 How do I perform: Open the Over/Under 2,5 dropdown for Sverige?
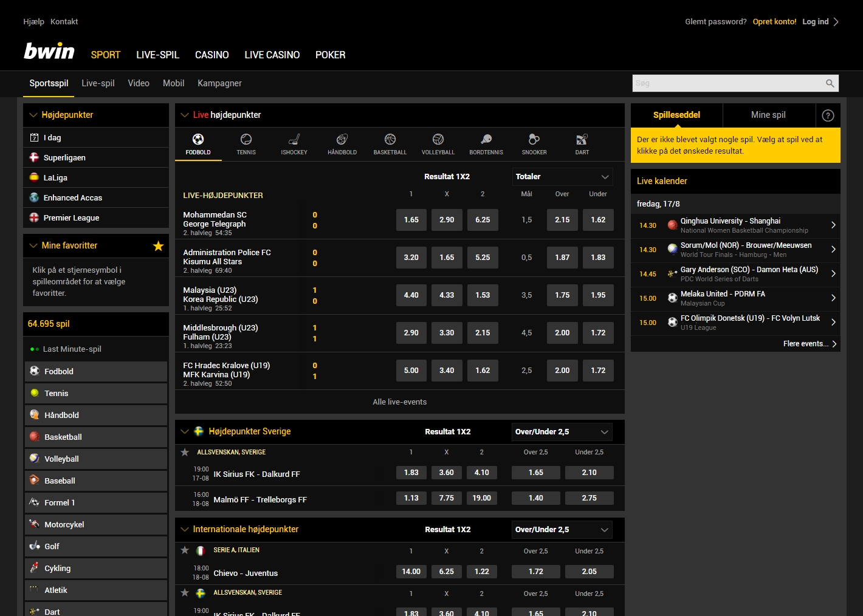coord(561,431)
